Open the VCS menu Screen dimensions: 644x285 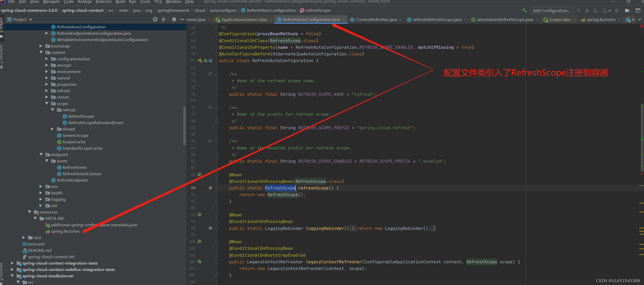click(x=158, y=2)
